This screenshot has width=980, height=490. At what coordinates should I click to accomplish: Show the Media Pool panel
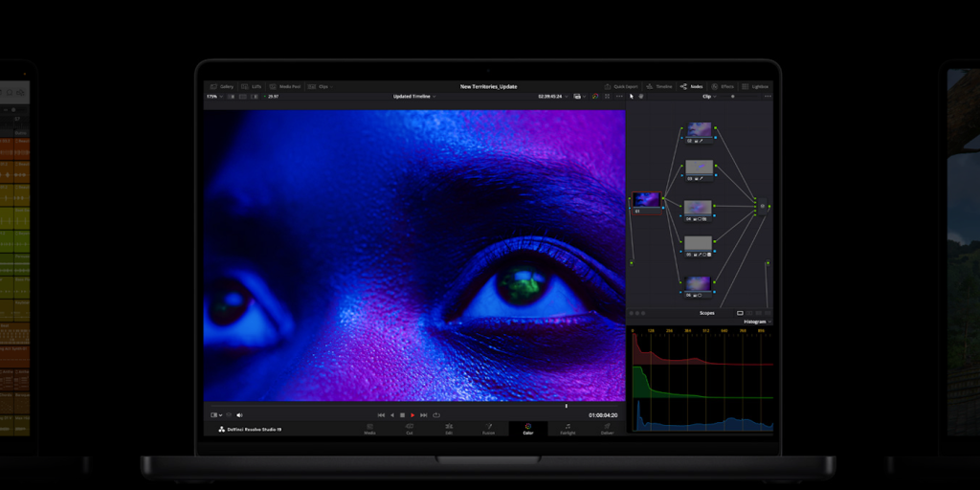click(x=285, y=86)
